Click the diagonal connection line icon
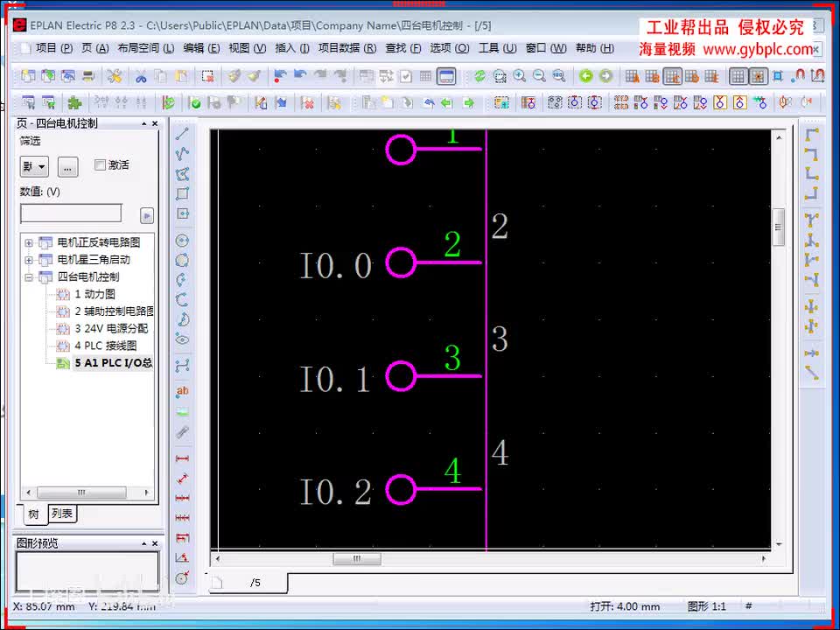Screen dimensions: 840x630 (812, 373)
